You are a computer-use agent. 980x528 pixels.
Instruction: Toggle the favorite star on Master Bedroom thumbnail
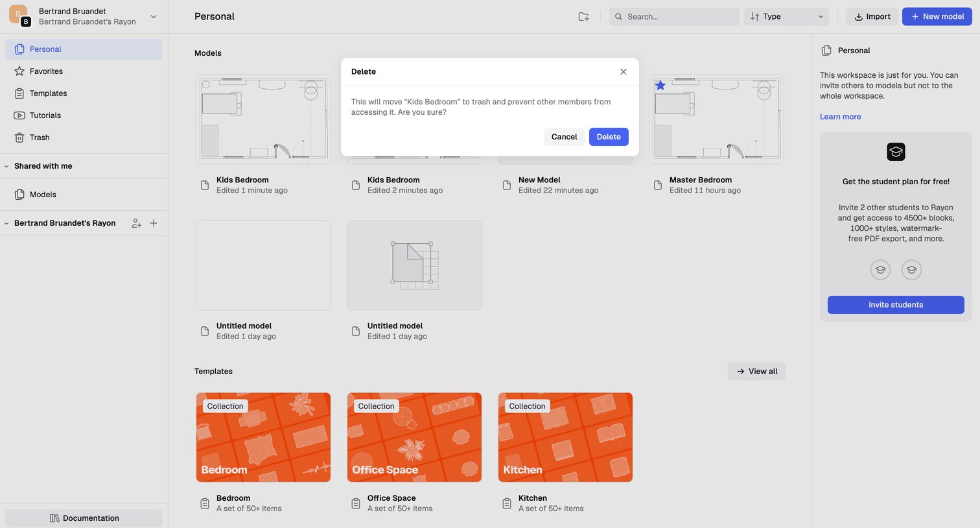660,86
